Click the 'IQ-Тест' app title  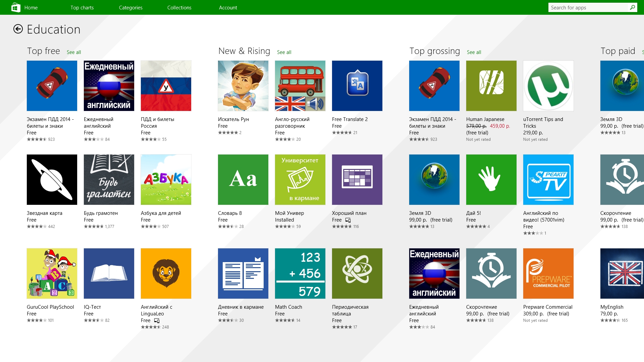point(92,307)
